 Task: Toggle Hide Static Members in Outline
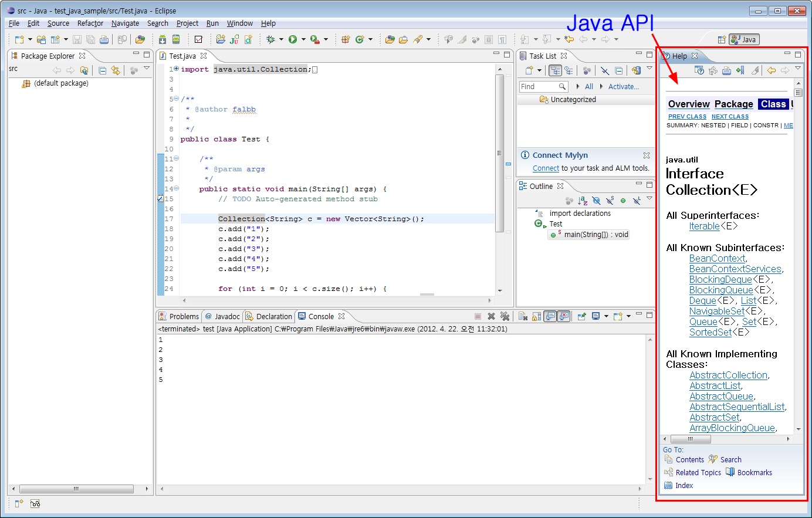point(610,201)
